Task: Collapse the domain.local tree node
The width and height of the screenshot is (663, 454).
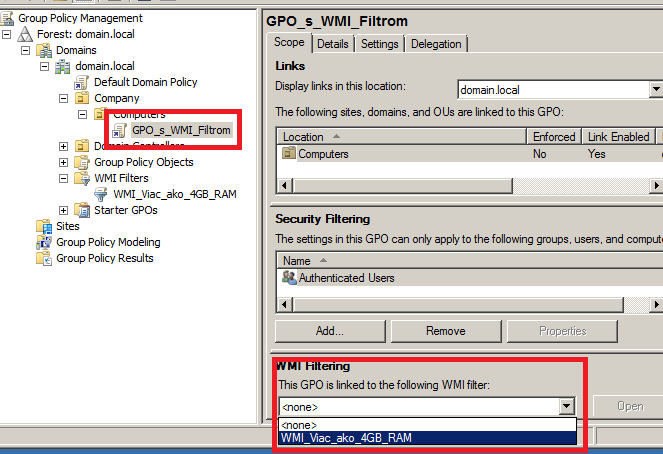Action: tap(44, 66)
